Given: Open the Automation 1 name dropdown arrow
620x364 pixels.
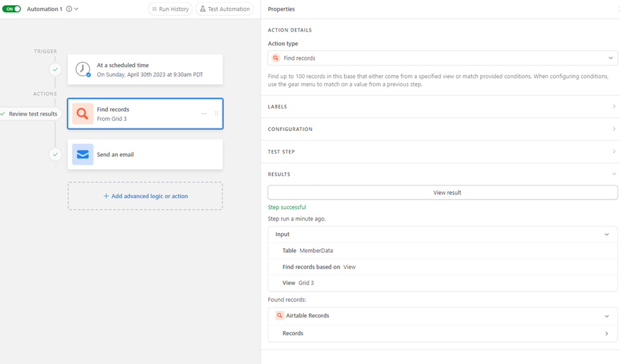Looking at the screenshot, I should [76, 9].
